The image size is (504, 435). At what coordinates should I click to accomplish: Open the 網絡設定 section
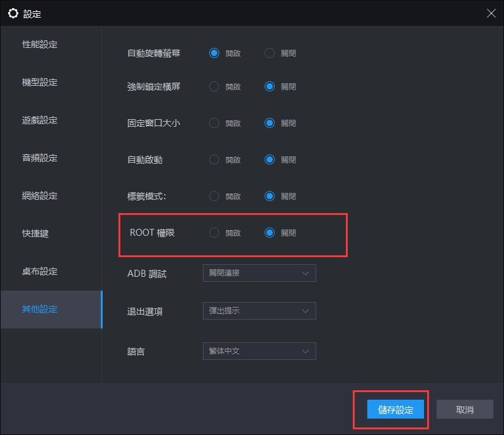(38, 196)
